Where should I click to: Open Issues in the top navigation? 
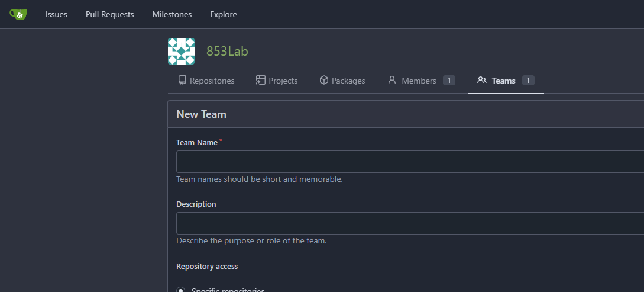click(56, 14)
